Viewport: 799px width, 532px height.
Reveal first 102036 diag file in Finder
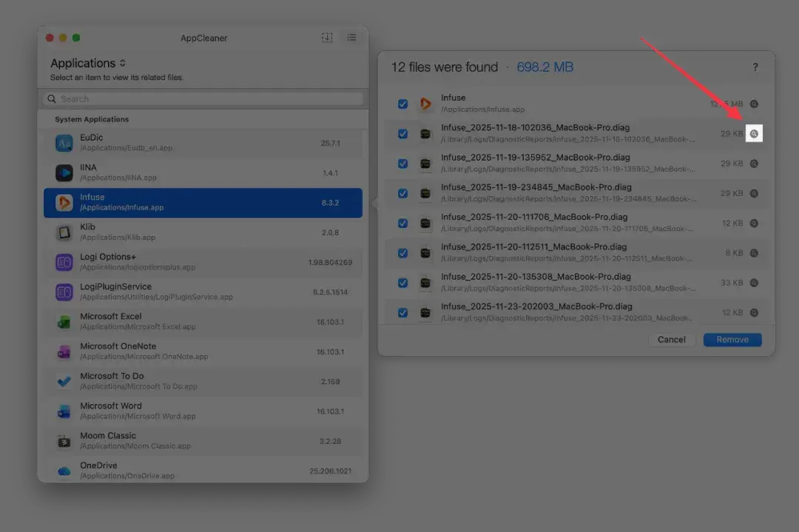point(754,133)
